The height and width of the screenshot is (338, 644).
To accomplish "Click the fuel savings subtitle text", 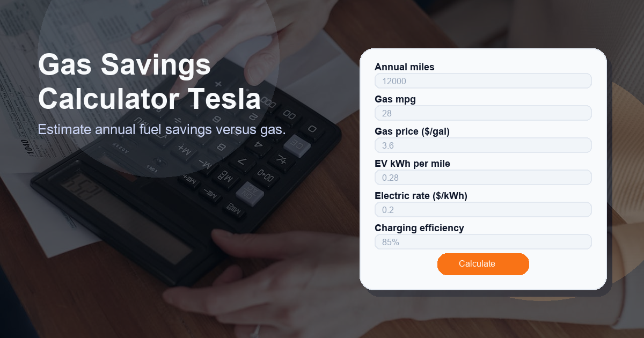I will [x=162, y=129].
